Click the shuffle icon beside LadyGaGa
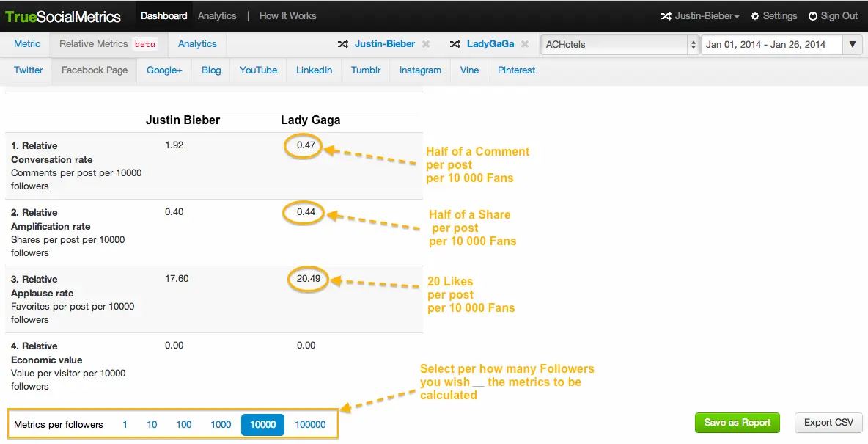Image resolution: width=868 pixels, height=444 pixels. tap(455, 44)
